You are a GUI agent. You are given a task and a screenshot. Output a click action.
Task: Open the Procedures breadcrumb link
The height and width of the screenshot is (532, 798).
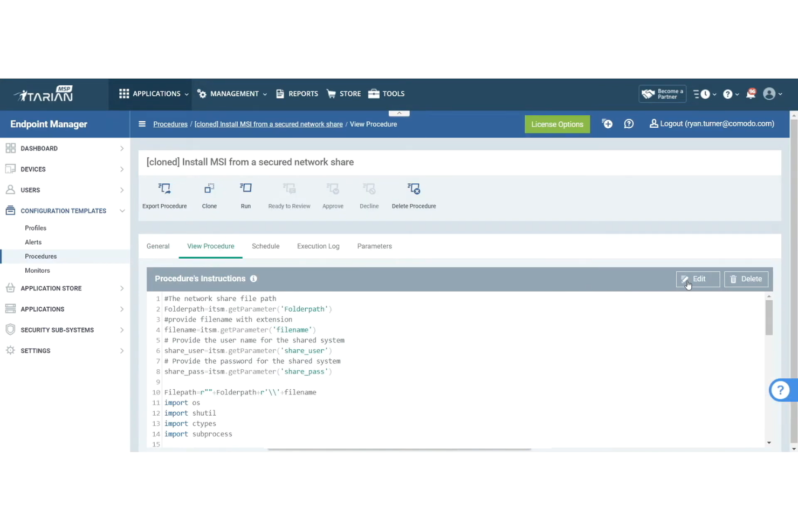[x=170, y=124]
